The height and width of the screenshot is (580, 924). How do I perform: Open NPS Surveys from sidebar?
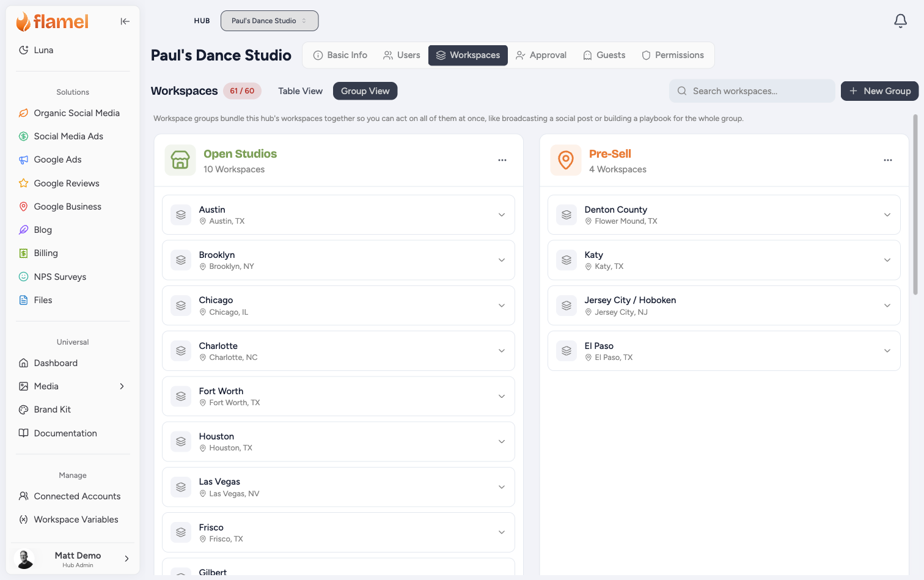tap(73, 277)
